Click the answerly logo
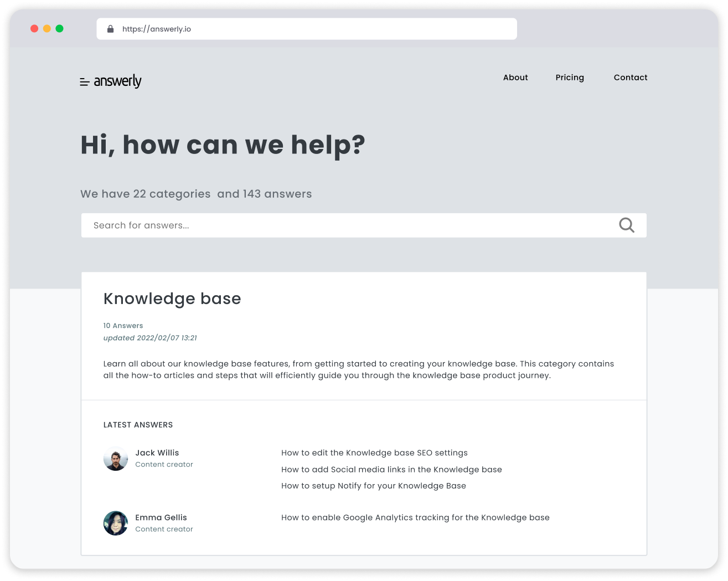This screenshot has height=581, width=728. pyautogui.click(x=111, y=81)
